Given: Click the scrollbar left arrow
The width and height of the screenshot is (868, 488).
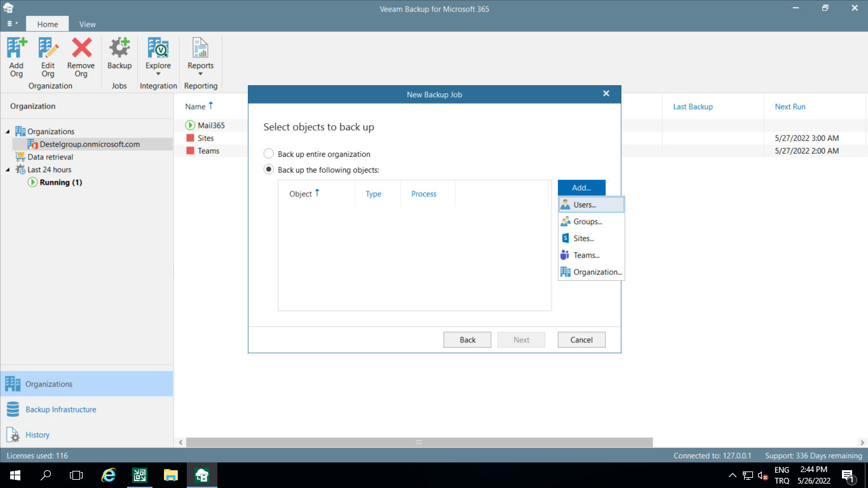Looking at the screenshot, I should coord(180,442).
